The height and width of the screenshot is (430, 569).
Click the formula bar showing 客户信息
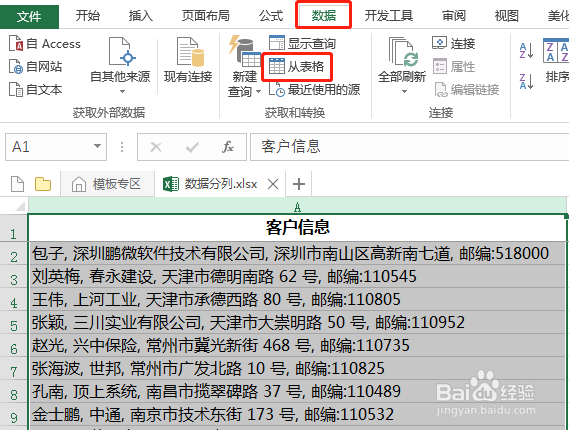pyautogui.click(x=409, y=147)
